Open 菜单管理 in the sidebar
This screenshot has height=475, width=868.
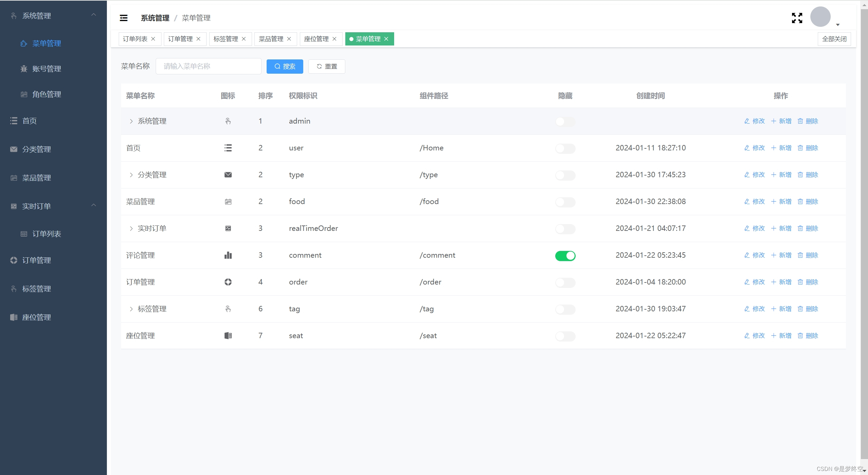coord(53,43)
